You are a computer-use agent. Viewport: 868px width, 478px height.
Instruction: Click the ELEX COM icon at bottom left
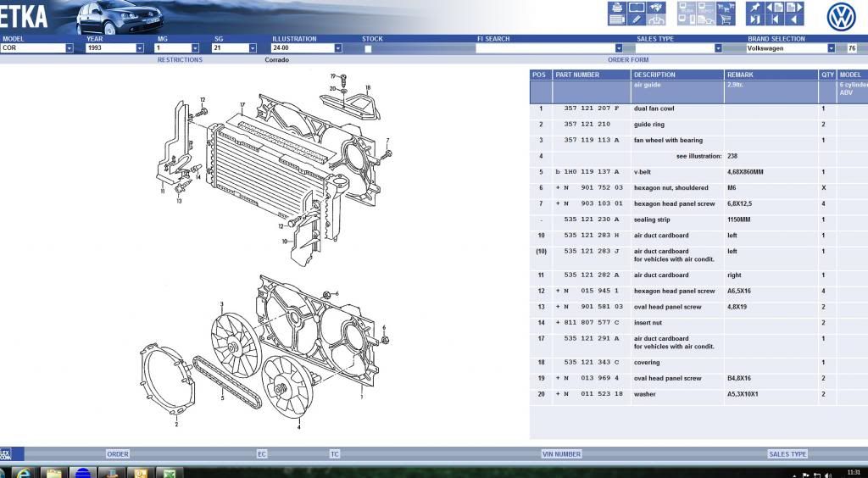point(6,453)
